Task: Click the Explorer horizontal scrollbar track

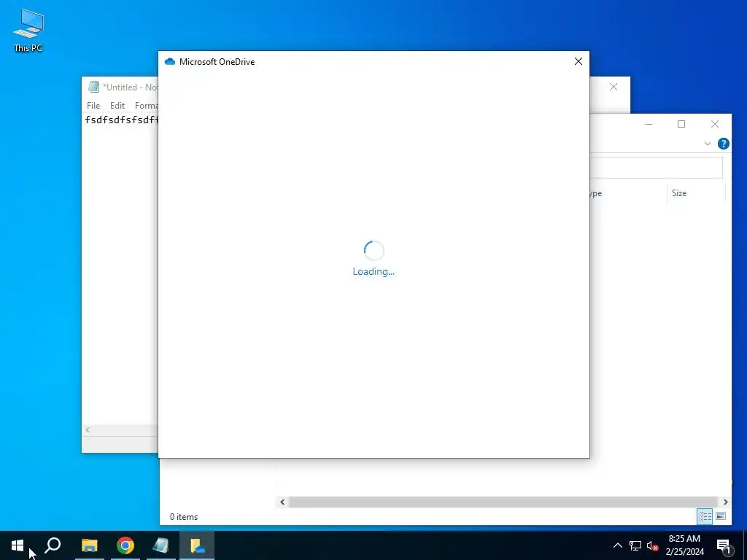Action: pos(503,502)
